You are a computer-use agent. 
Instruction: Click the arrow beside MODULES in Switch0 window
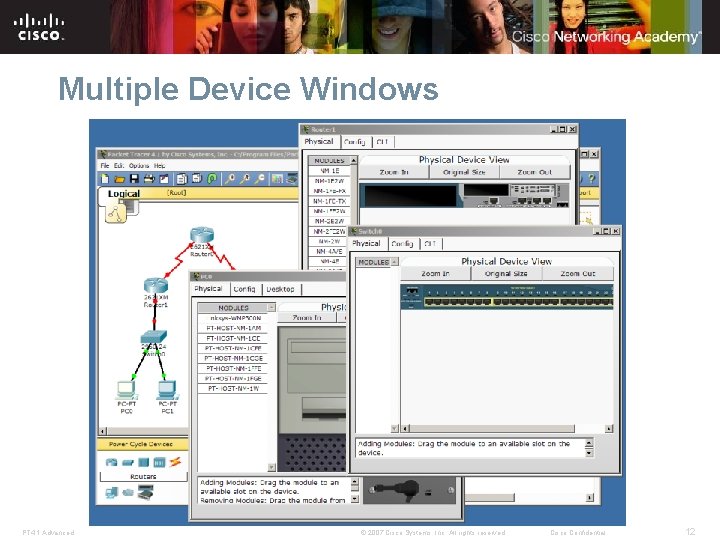(394, 262)
